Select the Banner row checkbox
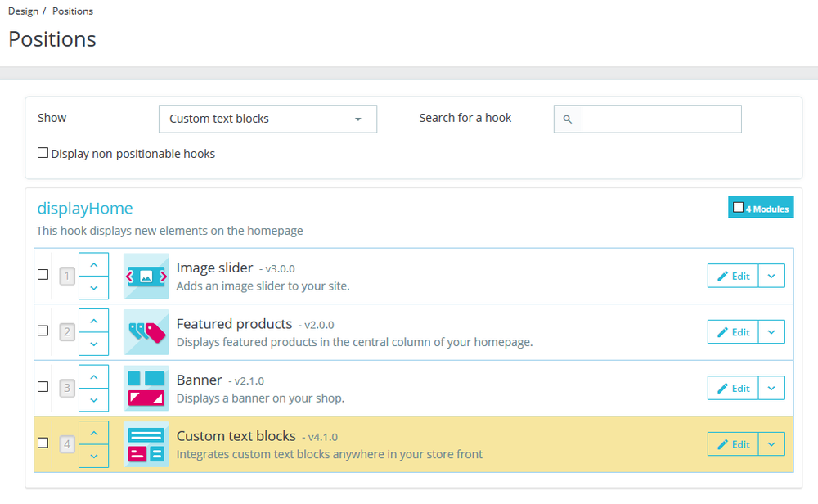Image resolution: width=818 pixels, height=504 pixels. [x=43, y=387]
